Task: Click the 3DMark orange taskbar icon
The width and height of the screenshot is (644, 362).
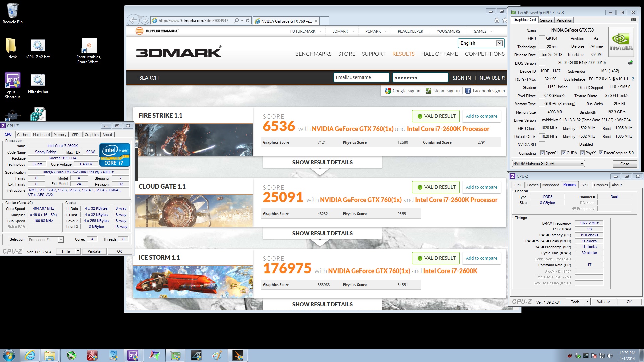Action: (238, 355)
